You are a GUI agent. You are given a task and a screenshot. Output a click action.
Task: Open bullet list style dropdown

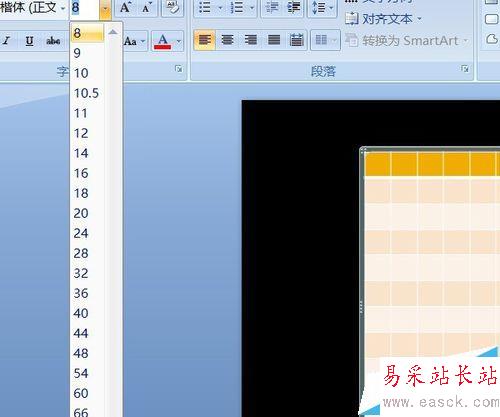(x=220, y=7)
